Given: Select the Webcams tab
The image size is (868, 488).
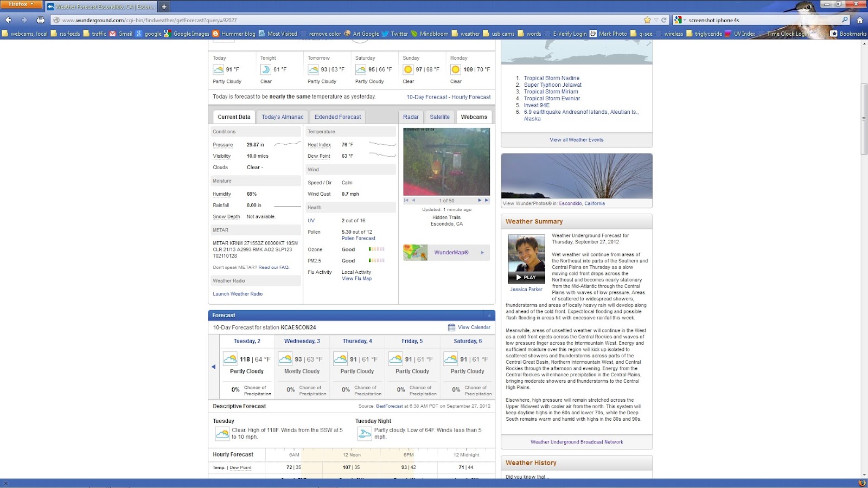Looking at the screenshot, I should click(x=474, y=117).
